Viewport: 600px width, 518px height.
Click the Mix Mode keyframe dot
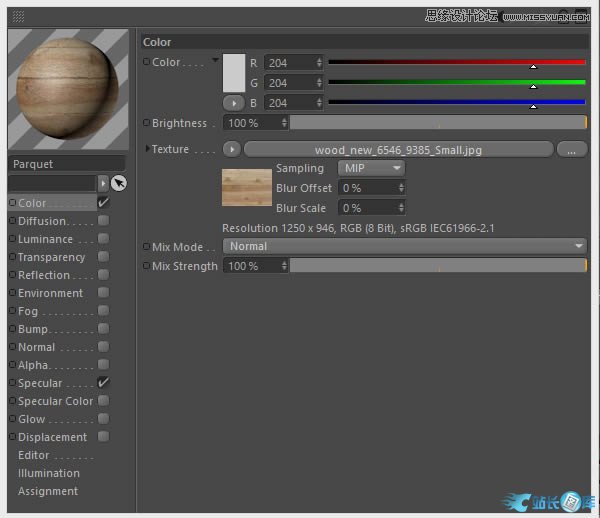coord(146,247)
